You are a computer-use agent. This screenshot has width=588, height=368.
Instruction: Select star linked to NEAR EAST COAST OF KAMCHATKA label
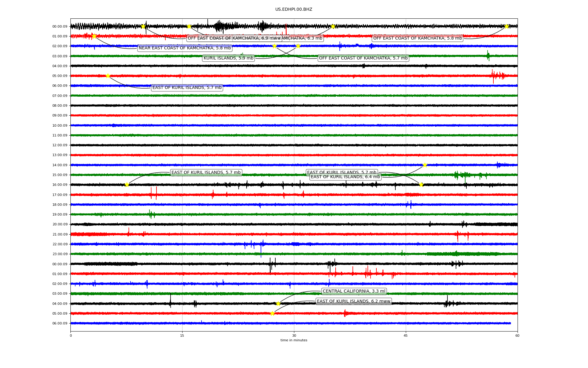pos(94,36)
